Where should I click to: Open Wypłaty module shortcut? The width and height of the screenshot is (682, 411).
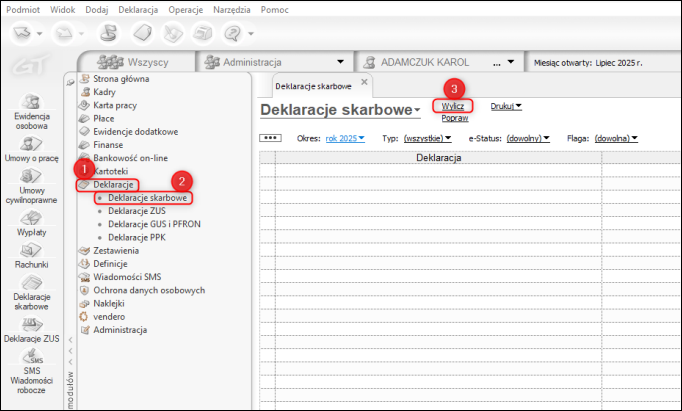click(x=31, y=223)
